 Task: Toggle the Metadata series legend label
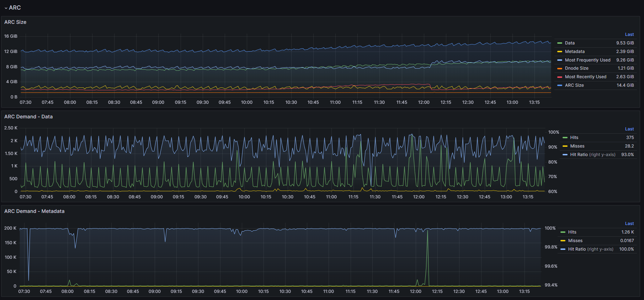point(575,52)
